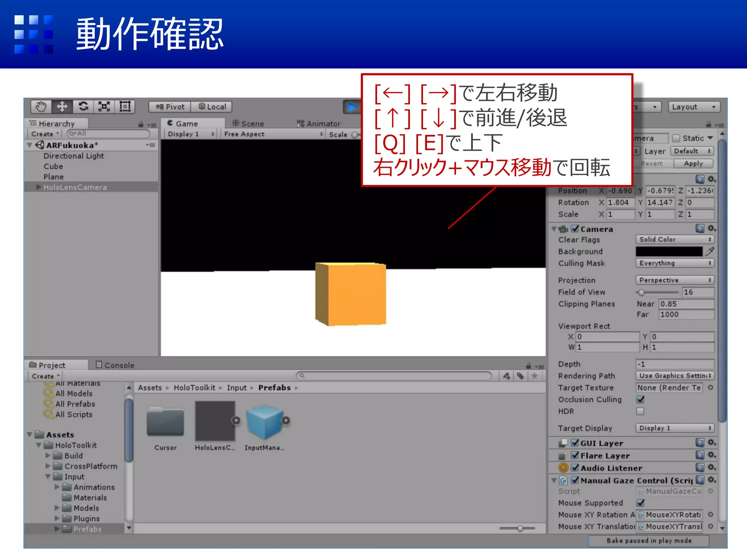The height and width of the screenshot is (560, 747).
Task: Open the Layout dropdown
Action: (x=694, y=107)
